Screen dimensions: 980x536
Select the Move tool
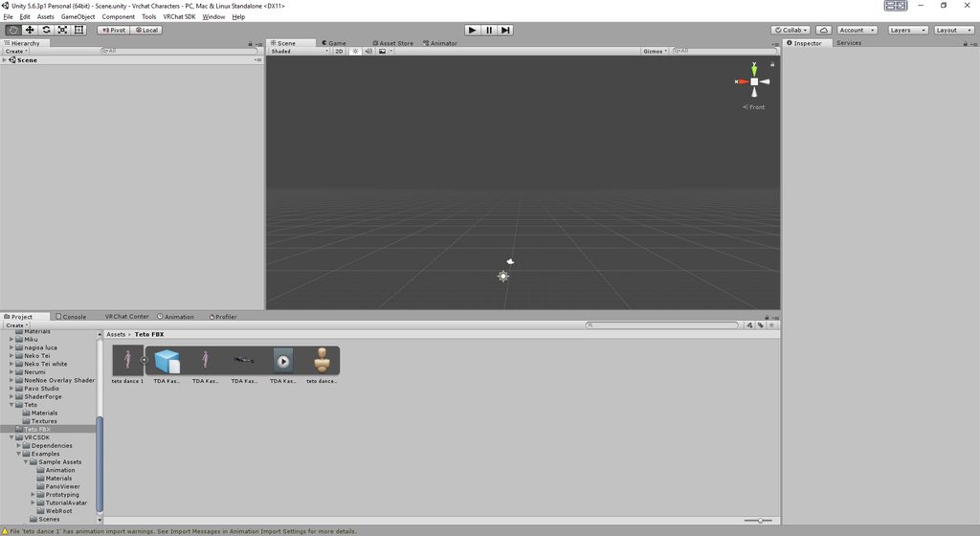tap(30, 30)
